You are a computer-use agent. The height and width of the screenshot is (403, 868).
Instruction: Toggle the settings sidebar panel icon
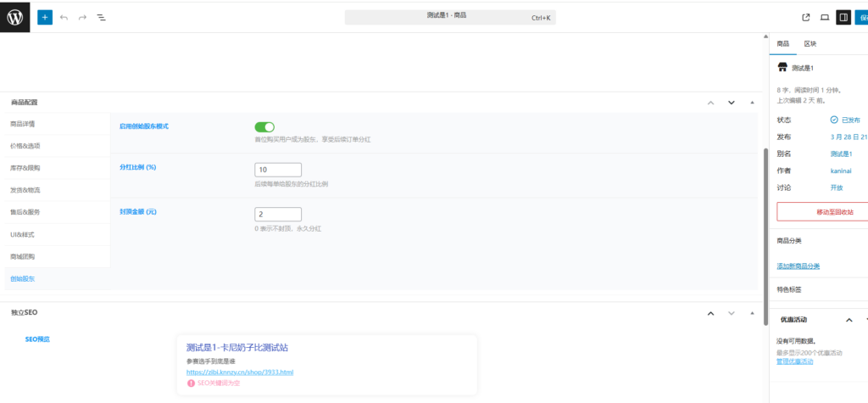click(x=843, y=17)
